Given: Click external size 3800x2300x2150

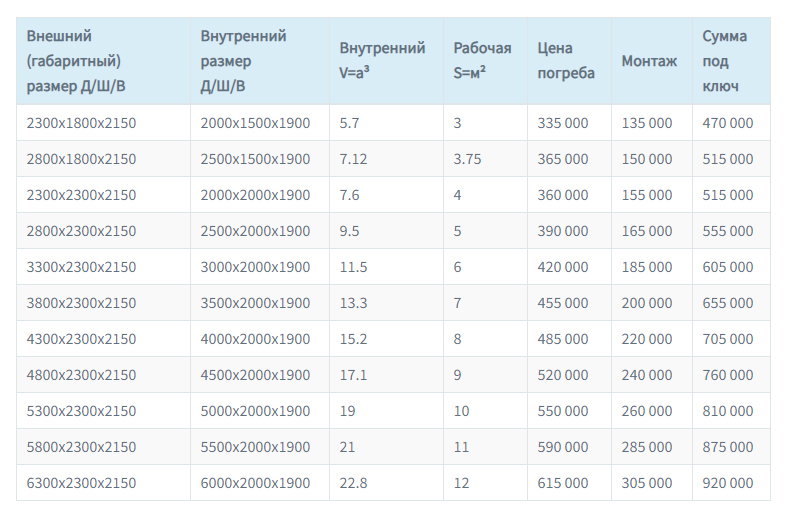Looking at the screenshot, I should (x=81, y=303).
